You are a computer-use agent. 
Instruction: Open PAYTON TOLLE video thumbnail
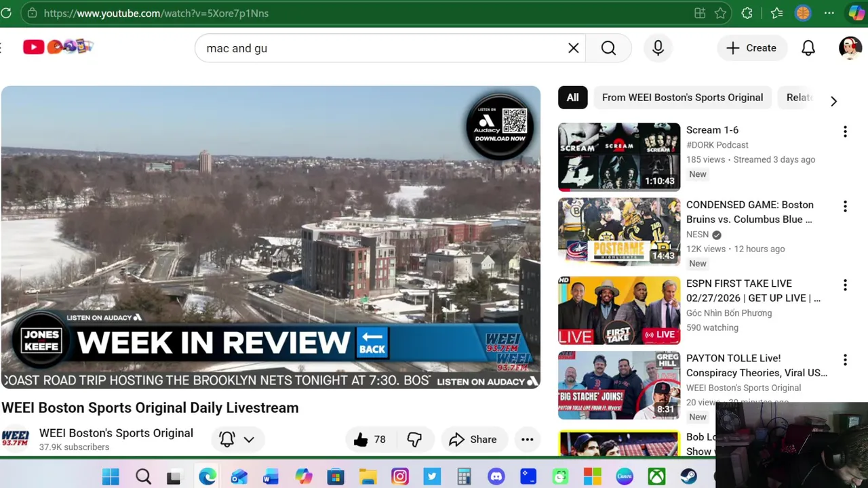(619, 385)
